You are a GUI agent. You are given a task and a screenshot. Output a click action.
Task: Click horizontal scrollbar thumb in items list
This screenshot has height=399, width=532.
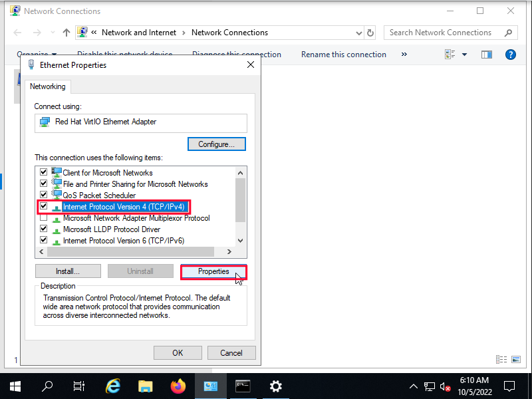pos(130,251)
